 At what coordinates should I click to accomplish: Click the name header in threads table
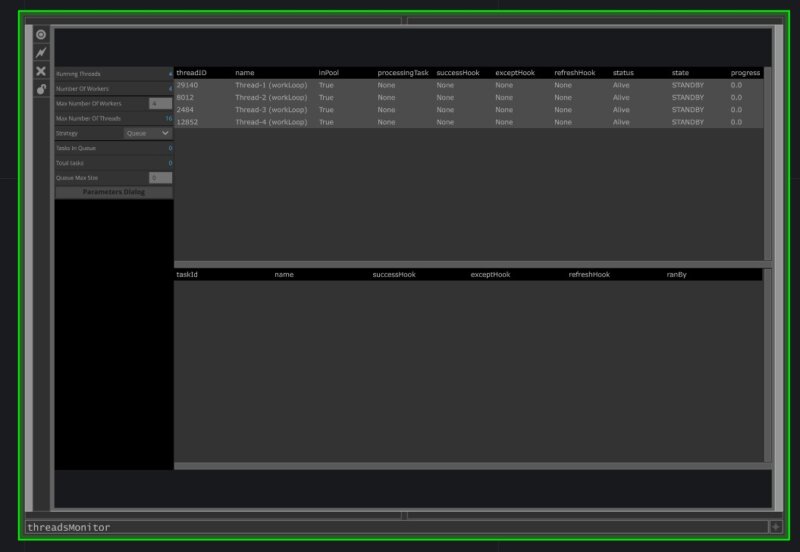coord(245,72)
